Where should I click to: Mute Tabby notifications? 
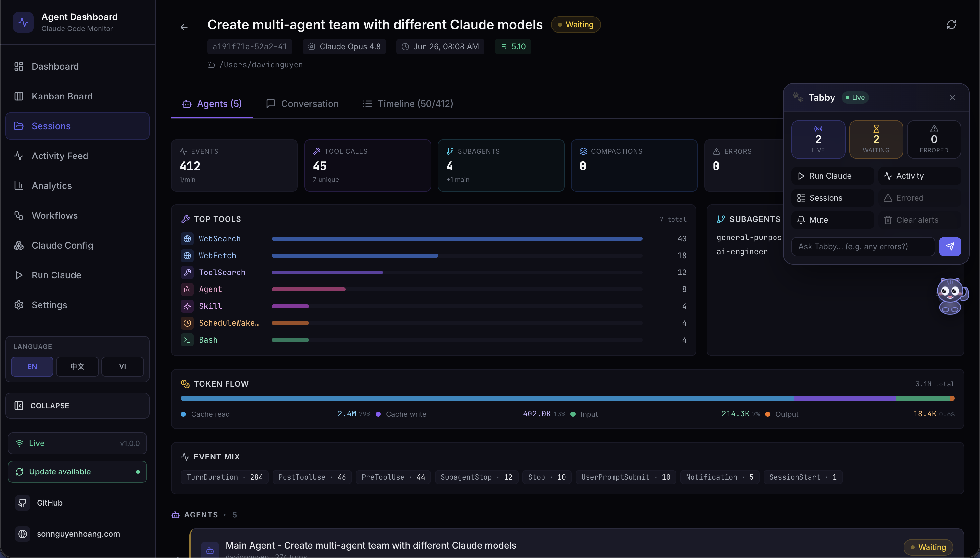click(833, 220)
